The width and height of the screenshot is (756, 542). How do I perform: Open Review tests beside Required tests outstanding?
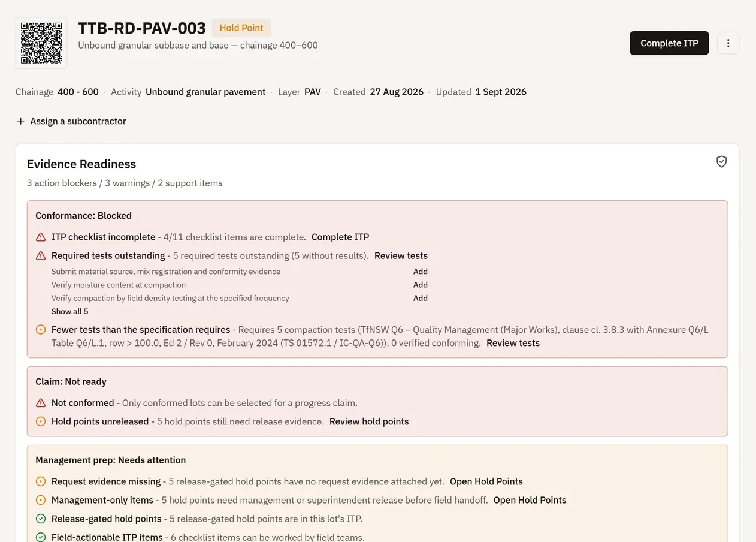pos(401,255)
